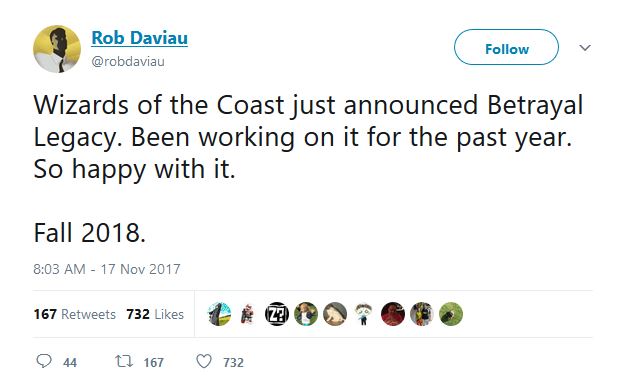Screen dimensions: 632x383
Task: Click the first liker avatar with statue
Action: click(219, 314)
